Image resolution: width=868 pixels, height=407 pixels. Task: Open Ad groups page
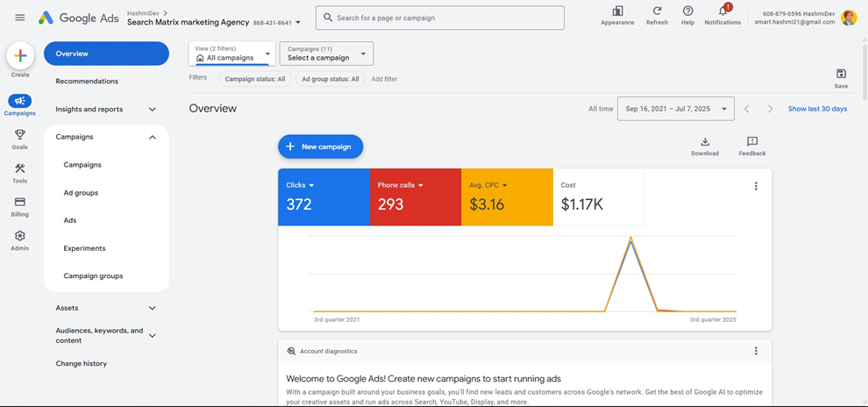coord(81,193)
